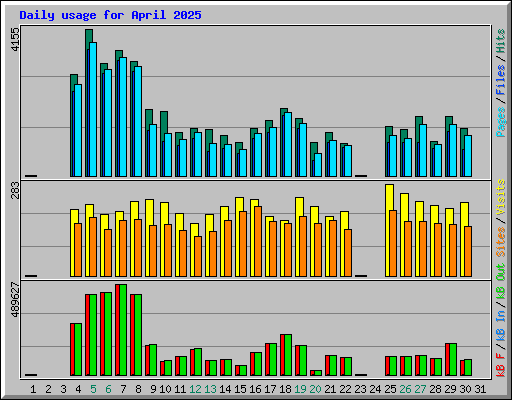This screenshot has width=512, height=400.
Task: Click the green kB bar for day 8
Action: click(138, 335)
